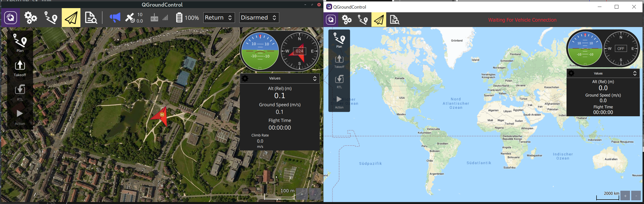Click Takeoff in left window tool strip

(20, 68)
